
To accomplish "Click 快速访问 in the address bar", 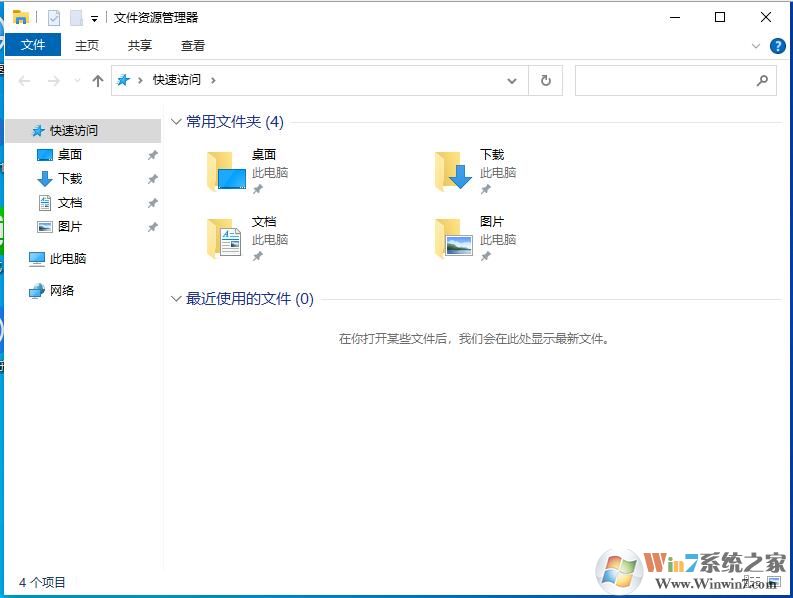I will [177, 80].
